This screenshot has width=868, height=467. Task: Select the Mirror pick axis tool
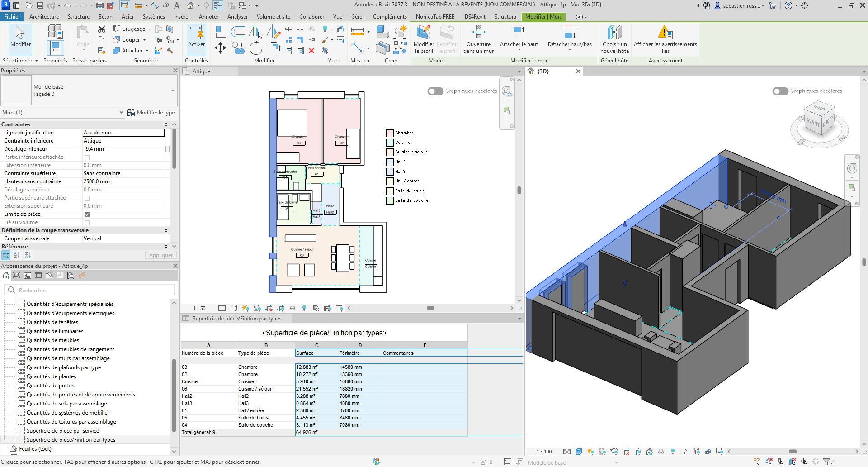(x=255, y=32)
